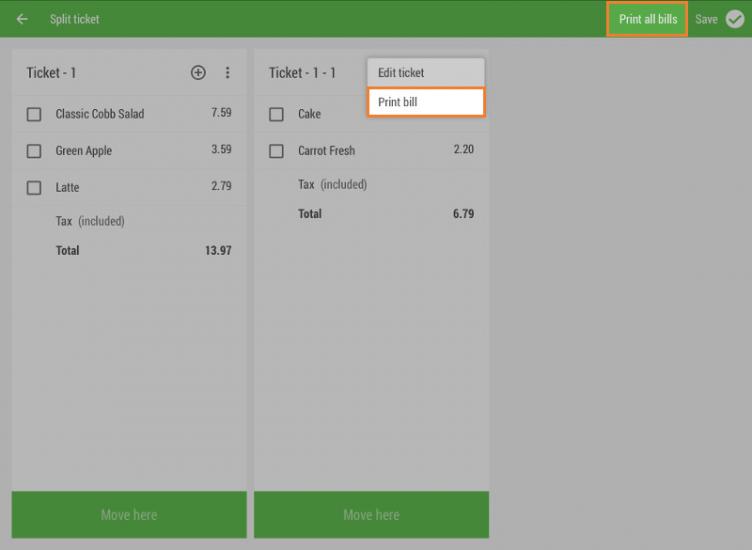The width and height of the screenshot is (752, 550).
Task: Click the 13.97 total amount
Action: [218, 250]
